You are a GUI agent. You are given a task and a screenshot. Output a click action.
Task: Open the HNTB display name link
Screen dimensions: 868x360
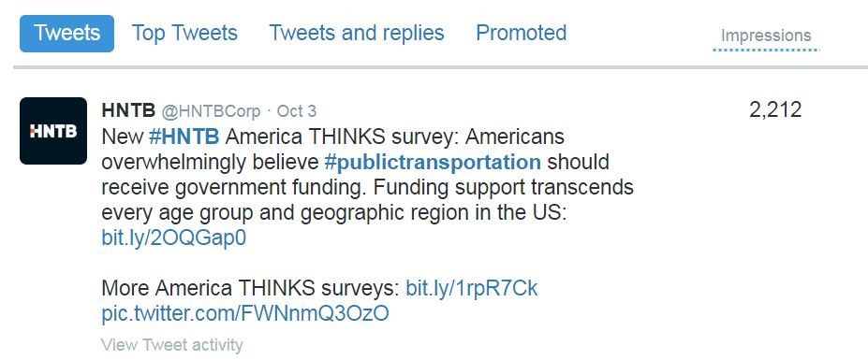[128, 110]
